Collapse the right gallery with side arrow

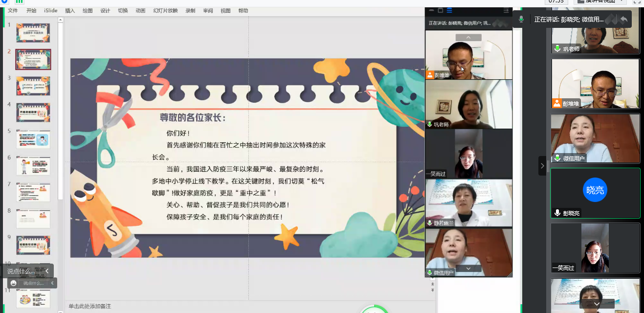(x=542, y=166)
